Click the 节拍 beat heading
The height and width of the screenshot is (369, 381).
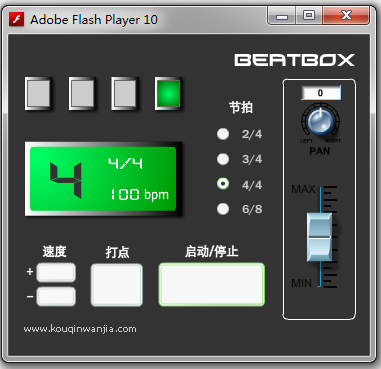pos(241,108)
